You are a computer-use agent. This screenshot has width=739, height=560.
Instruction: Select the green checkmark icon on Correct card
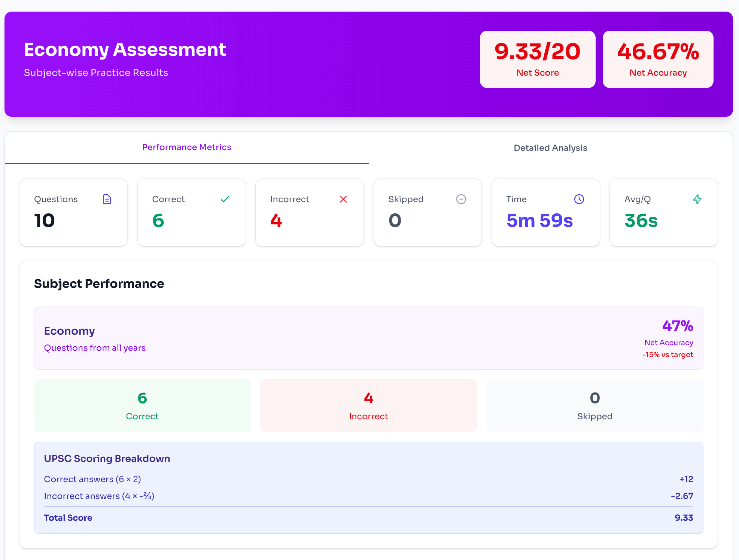tap(225, 199)
